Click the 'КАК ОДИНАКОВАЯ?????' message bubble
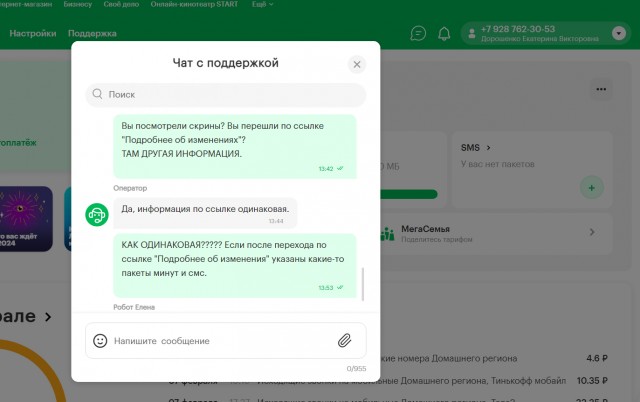Viewport: 640px width, 402px height. [235, 265]
